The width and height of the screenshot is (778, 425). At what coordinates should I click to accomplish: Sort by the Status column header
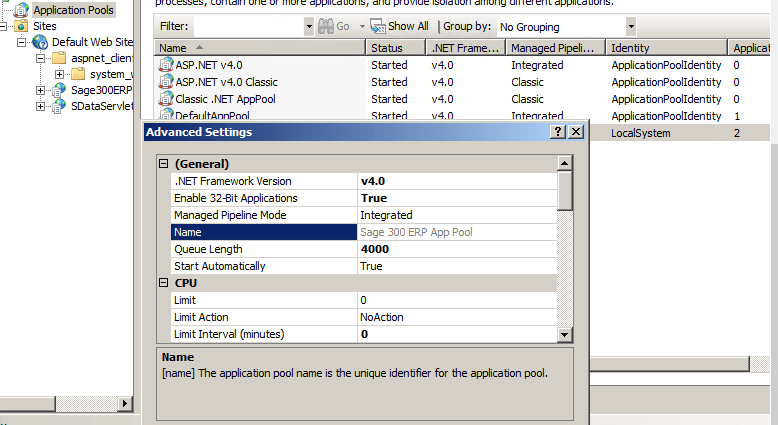click(x=395, y=48)
